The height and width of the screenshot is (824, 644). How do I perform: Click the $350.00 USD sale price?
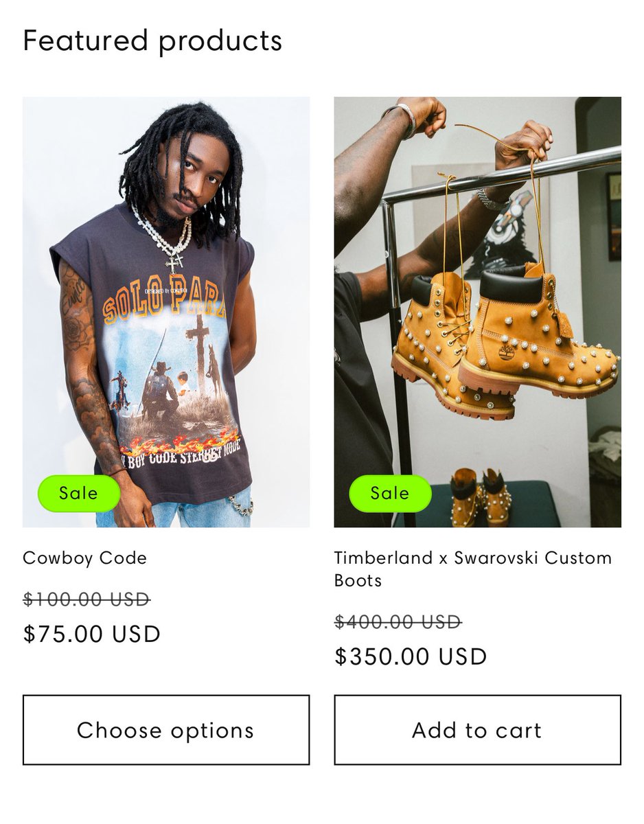point(411,656)
